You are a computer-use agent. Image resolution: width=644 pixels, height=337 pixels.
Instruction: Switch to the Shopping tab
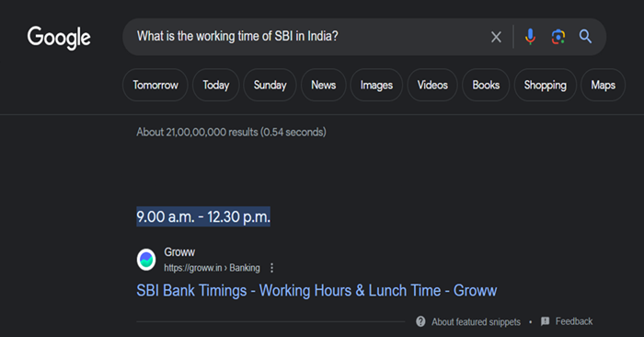pyautogui.click(x=545, y=85)
